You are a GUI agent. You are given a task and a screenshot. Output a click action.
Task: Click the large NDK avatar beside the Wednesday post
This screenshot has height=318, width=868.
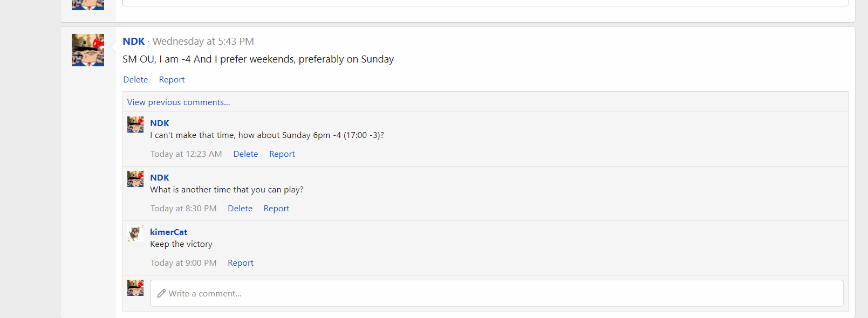tap(88, 50)
